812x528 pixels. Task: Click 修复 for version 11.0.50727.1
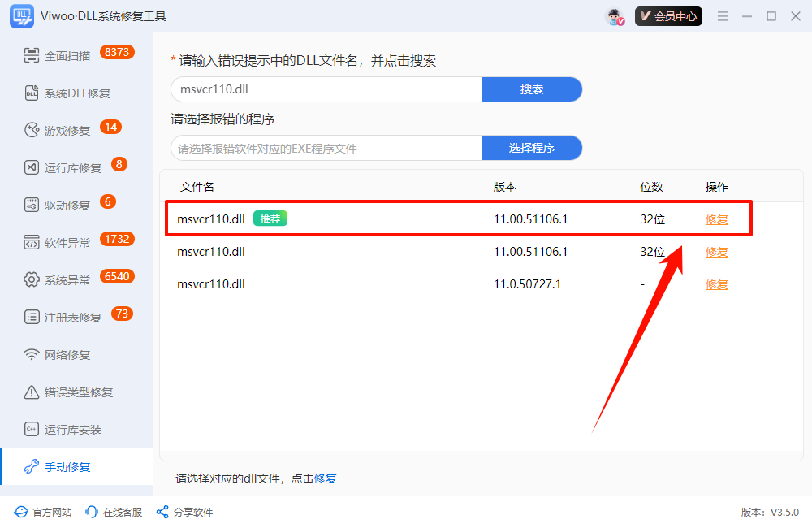tap(717, 284)
